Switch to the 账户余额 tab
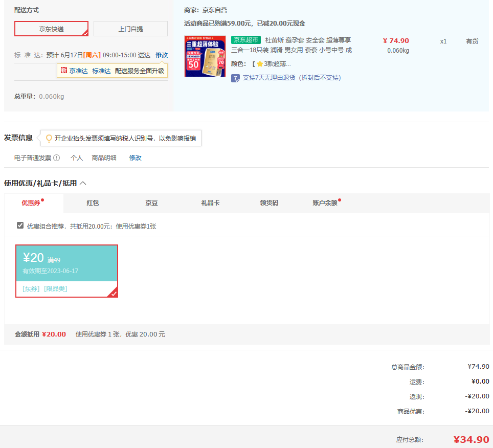 click(x=325, y=203)
